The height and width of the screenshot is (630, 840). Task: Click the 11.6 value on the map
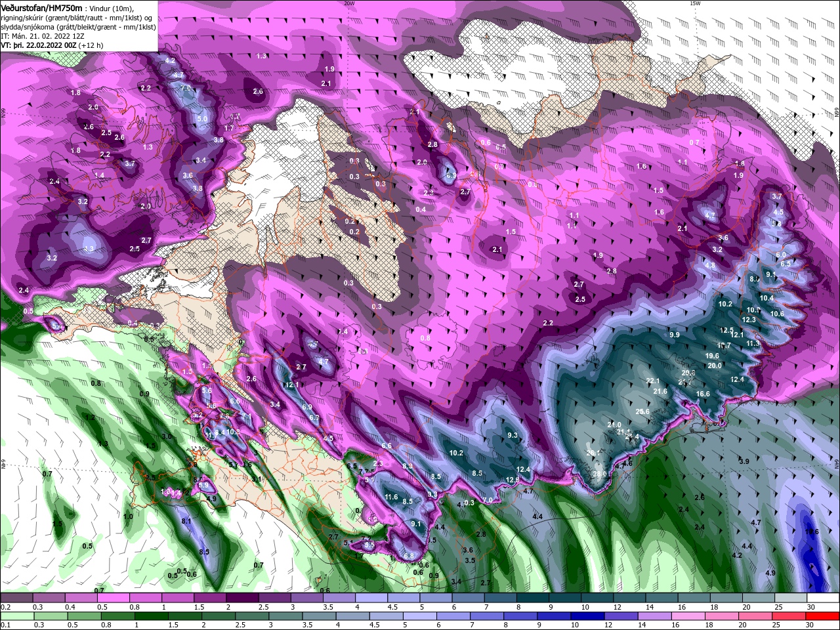pyautogui.click(x=392, y=497)
